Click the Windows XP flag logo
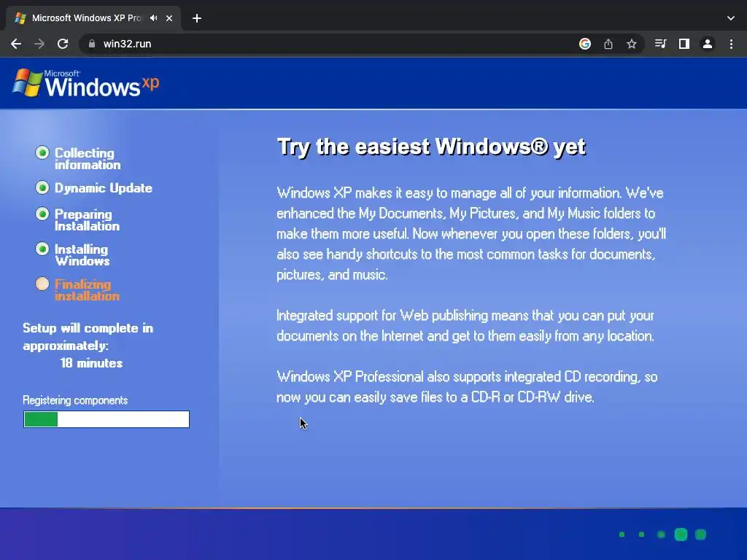Viewport: 747px width, 560px height. [27, 83]
